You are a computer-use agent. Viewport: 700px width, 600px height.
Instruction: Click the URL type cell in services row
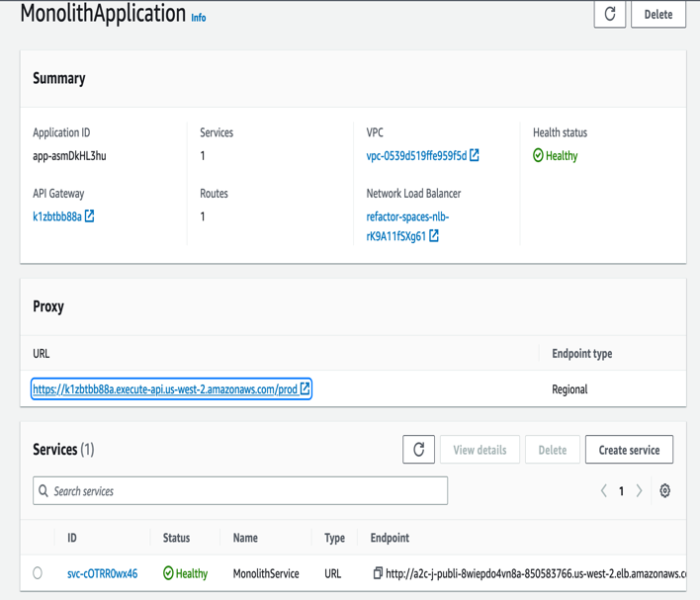click(x=332, y=573)
